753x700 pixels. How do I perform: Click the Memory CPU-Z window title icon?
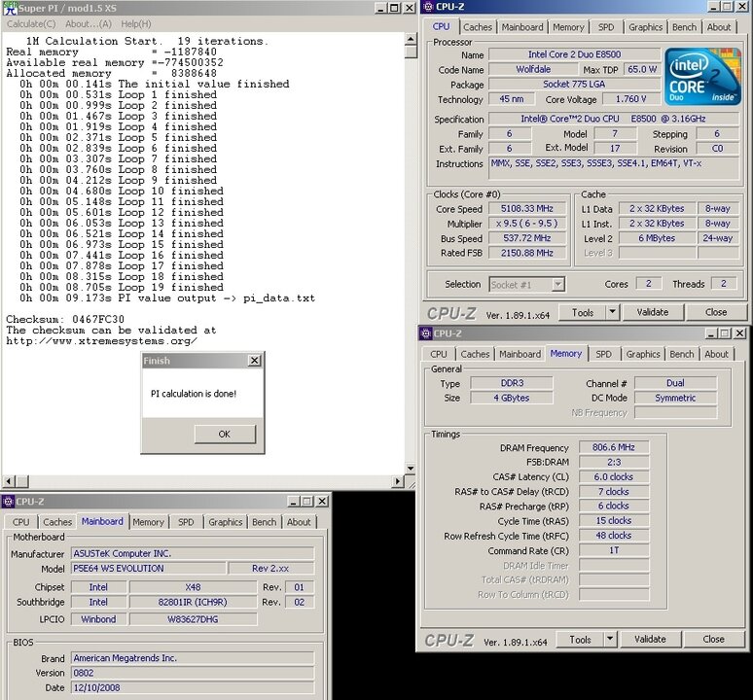click(426, 333)
